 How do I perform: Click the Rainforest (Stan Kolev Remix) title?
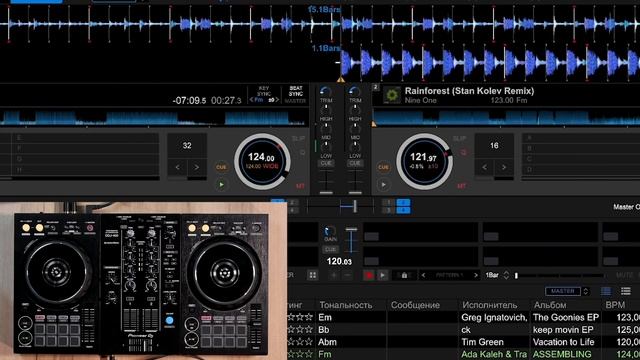pos(469,91)
